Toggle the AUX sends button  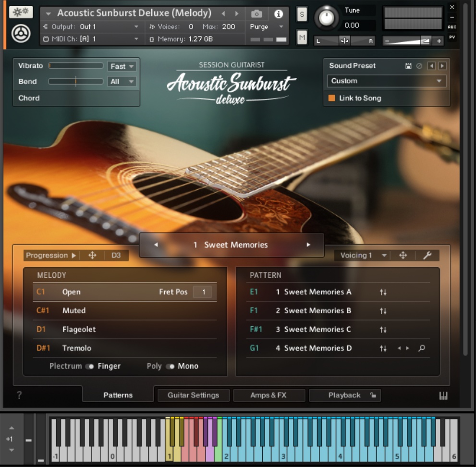(452, 27)
